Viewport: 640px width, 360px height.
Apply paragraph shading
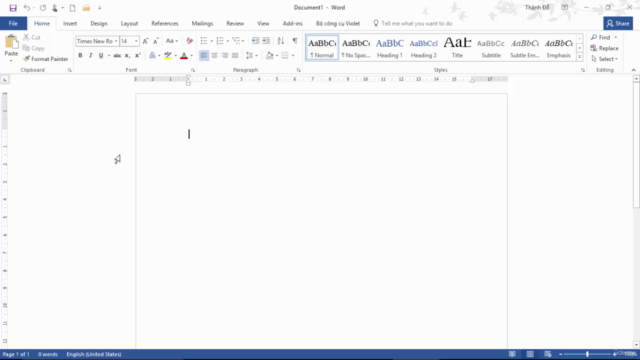tap(269, 56)
